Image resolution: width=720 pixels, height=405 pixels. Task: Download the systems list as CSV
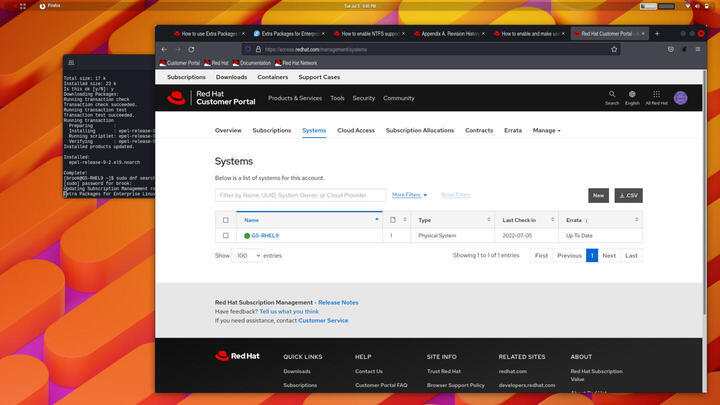tap(629, 195)
